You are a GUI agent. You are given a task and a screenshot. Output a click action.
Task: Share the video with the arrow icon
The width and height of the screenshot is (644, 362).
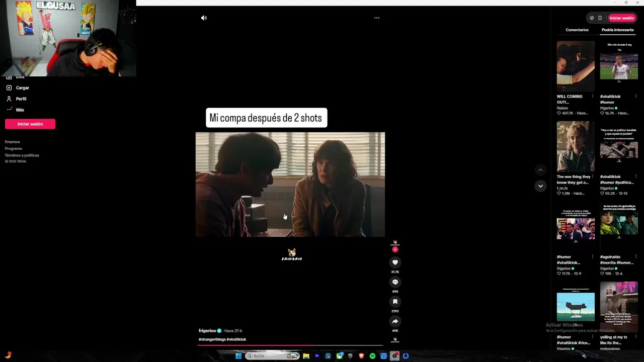click(395, 321)
